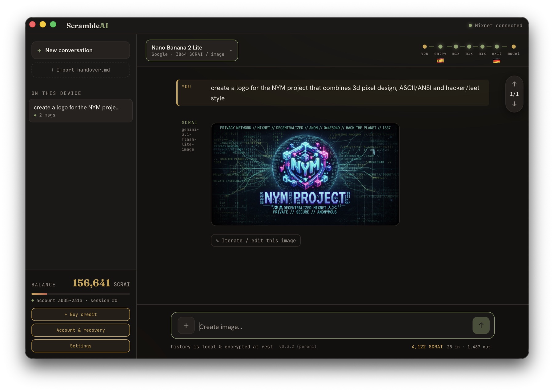The height and width of the screenshot is (392, 554).
Task: Click the 'YOU' message label
Action: pos(187,87)
